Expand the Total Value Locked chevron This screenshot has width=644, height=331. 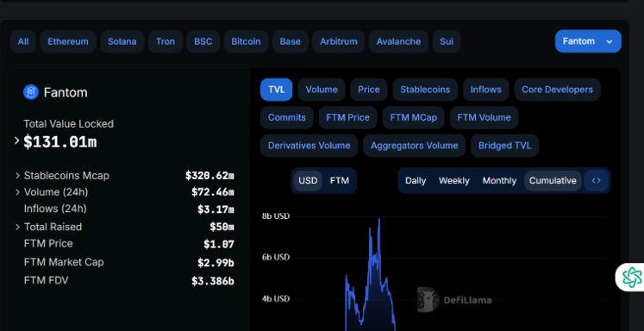pyautogui.click(x=17, y=141)
